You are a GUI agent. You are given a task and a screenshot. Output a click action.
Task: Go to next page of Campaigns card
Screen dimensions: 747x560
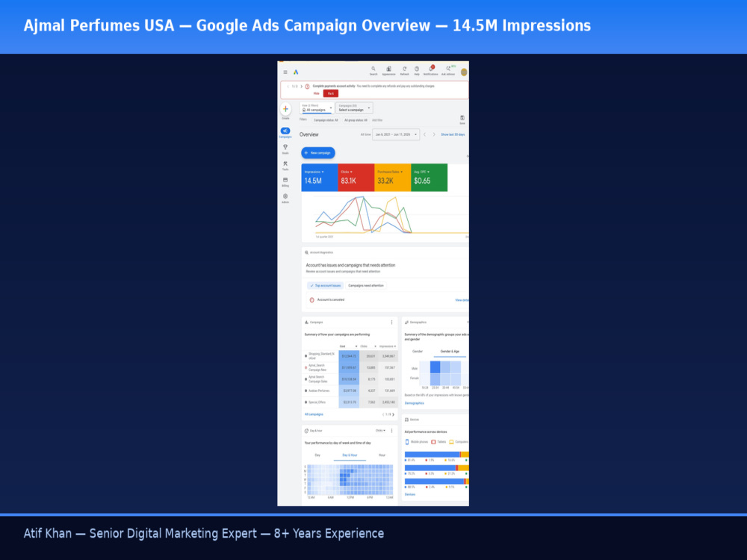pyautogui.click(x=393, y=414)
